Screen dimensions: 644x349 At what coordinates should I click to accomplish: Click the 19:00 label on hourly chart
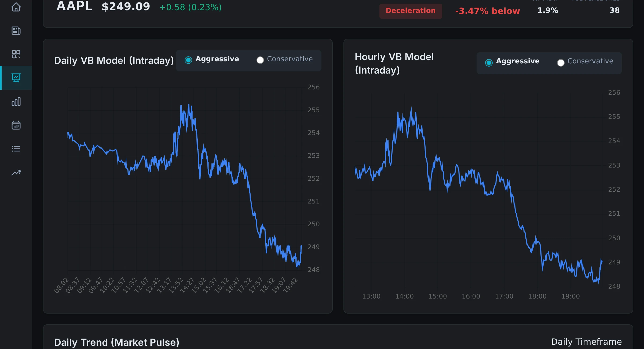(x=570, y=296)
